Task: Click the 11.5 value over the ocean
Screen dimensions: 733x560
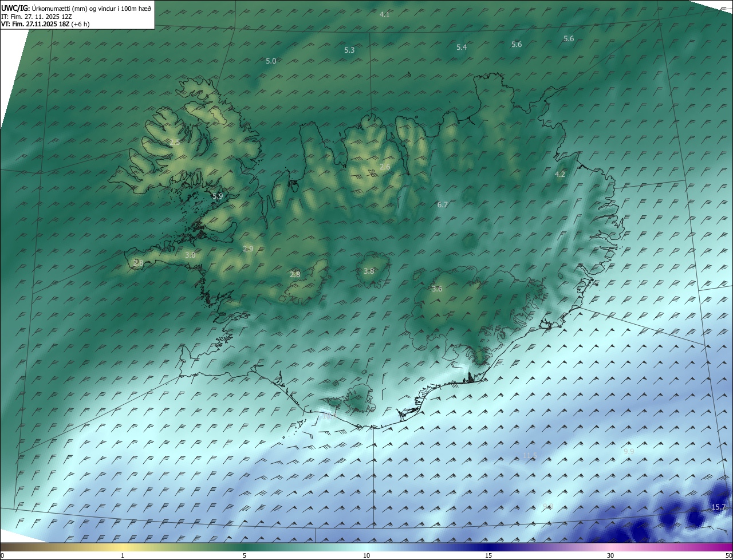Action: coord(530,456)
